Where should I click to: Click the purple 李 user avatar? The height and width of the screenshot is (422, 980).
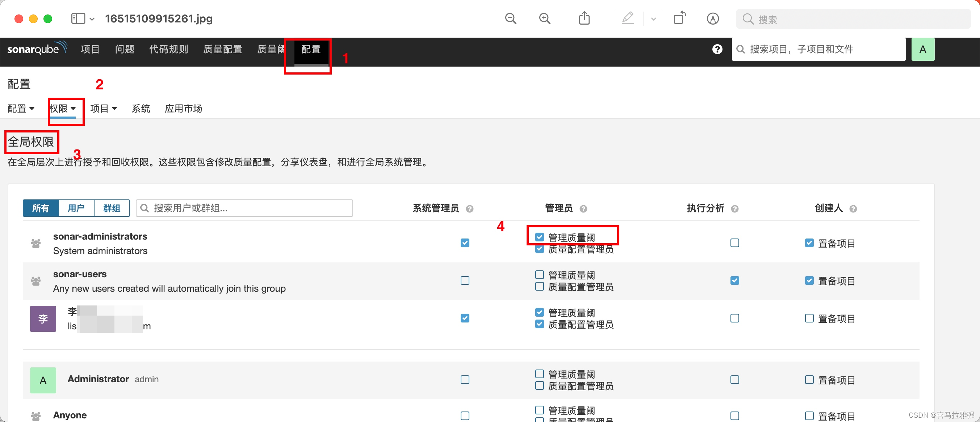coord(43,318)
